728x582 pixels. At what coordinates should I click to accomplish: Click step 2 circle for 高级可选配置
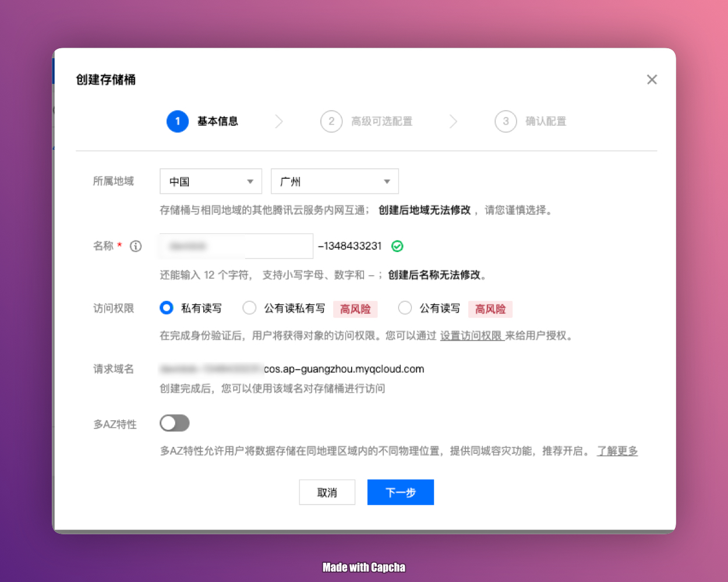(331, 122)
